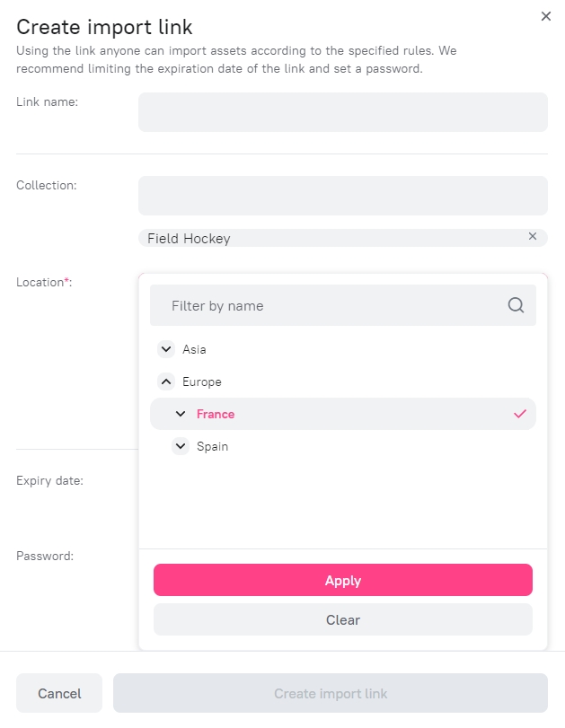Click the Create import link button
Screen dimensions: 565x728
(x=331, y=693)
